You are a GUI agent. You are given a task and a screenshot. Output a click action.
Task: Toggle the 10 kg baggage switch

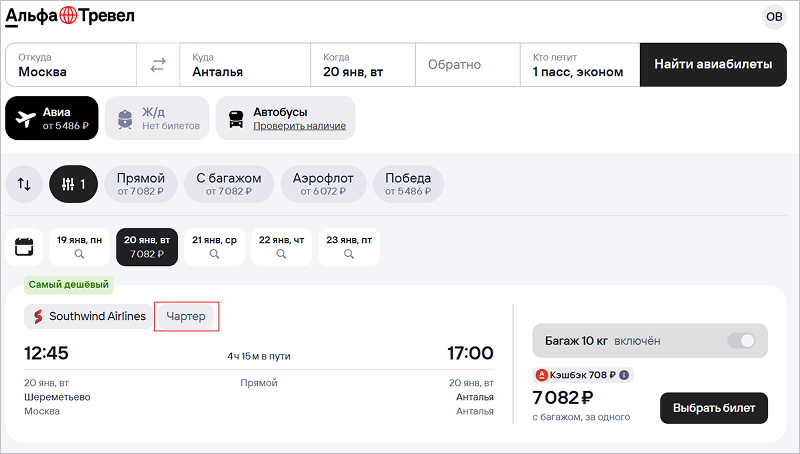(x=741, y=341)
